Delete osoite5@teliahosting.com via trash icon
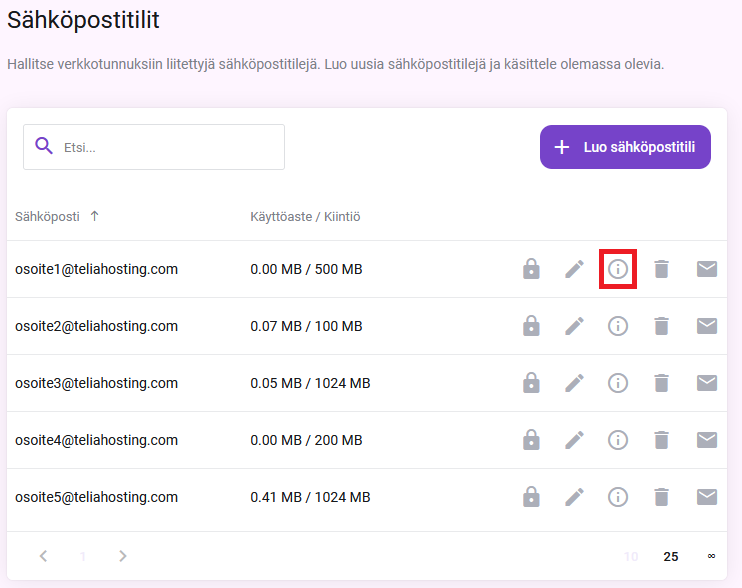The image size is (742, 588). [x=661, y=497]
